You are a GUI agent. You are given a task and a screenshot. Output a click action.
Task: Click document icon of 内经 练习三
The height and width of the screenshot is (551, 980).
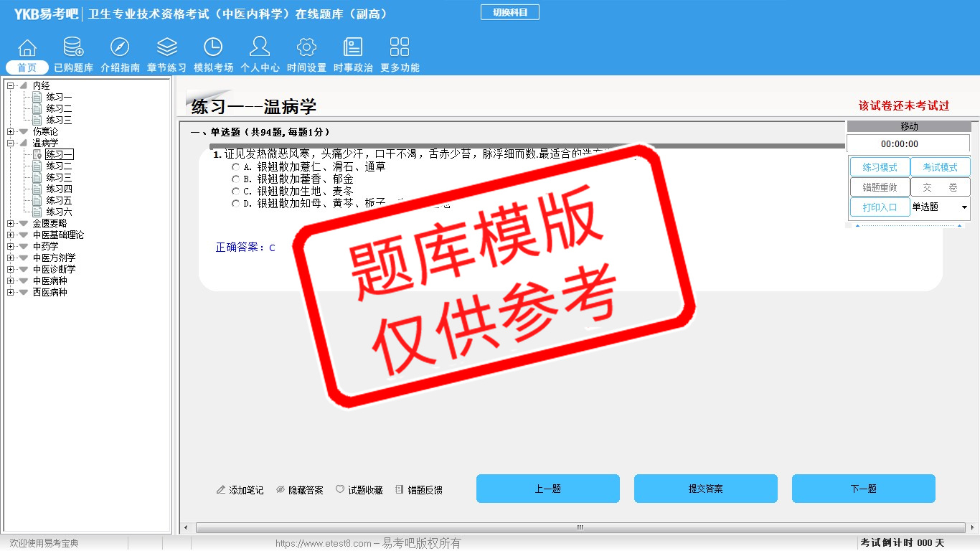point(37,120)
